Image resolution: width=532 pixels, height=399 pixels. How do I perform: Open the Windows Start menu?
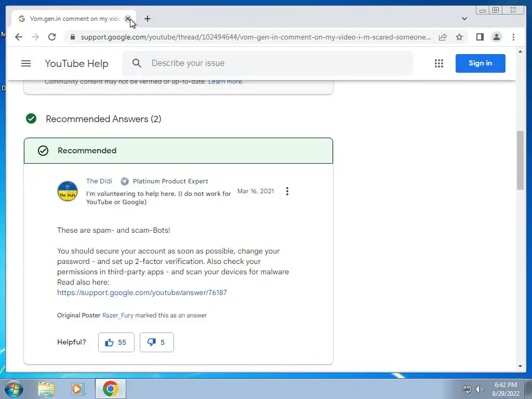pyautogui.click(x=14, y=389)
